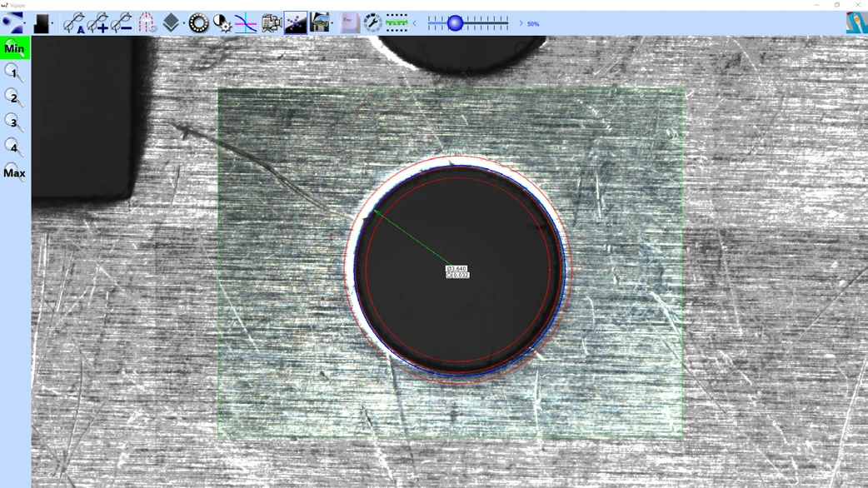Viewport: 868px width, 488px height.
Task: Click the 50% slider value label
Action: [533, 24]
